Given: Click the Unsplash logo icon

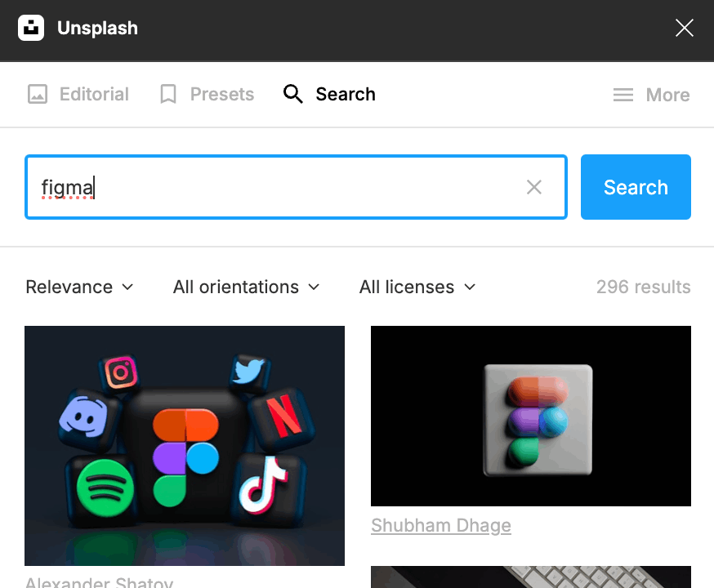Looking at the screenshot, I should [x=31, y=28].
